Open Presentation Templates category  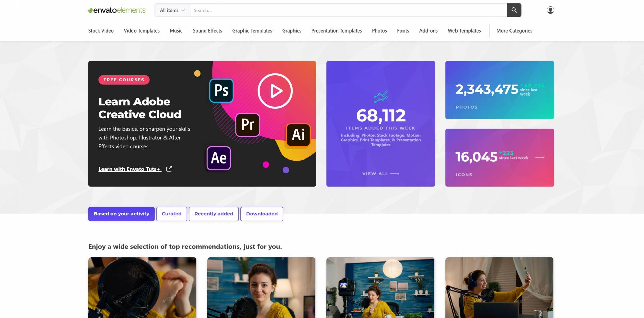[x=336, y=30]
